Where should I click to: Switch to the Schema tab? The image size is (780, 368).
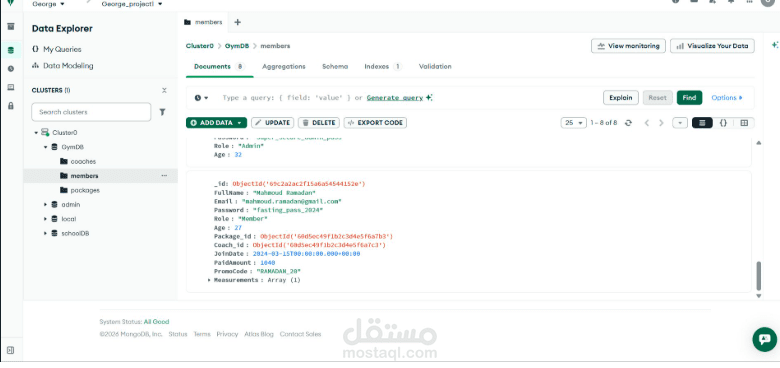pos(335,67)
